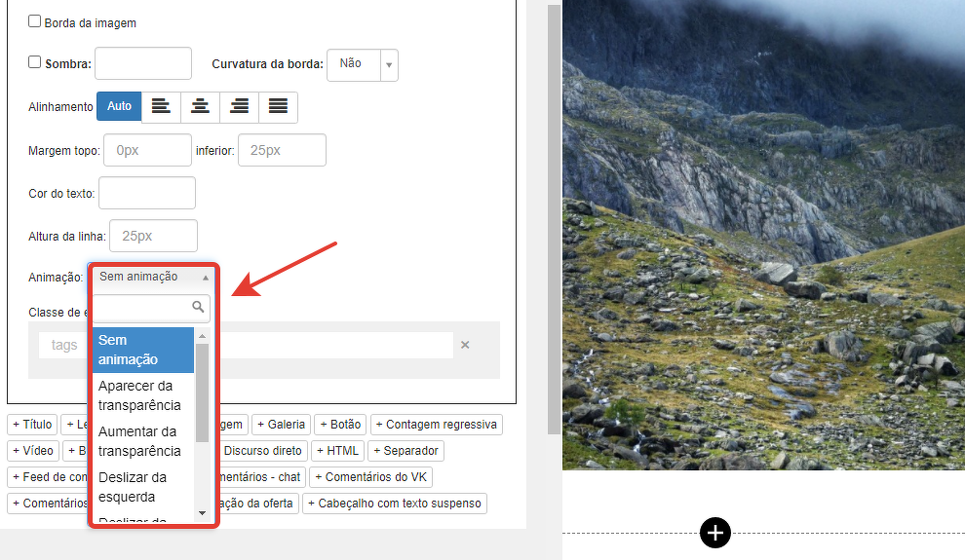The width and height of the screenshot is (965, 560).
Task: Open the Curvatura da borda dropdown
Action: click(362, 64)
